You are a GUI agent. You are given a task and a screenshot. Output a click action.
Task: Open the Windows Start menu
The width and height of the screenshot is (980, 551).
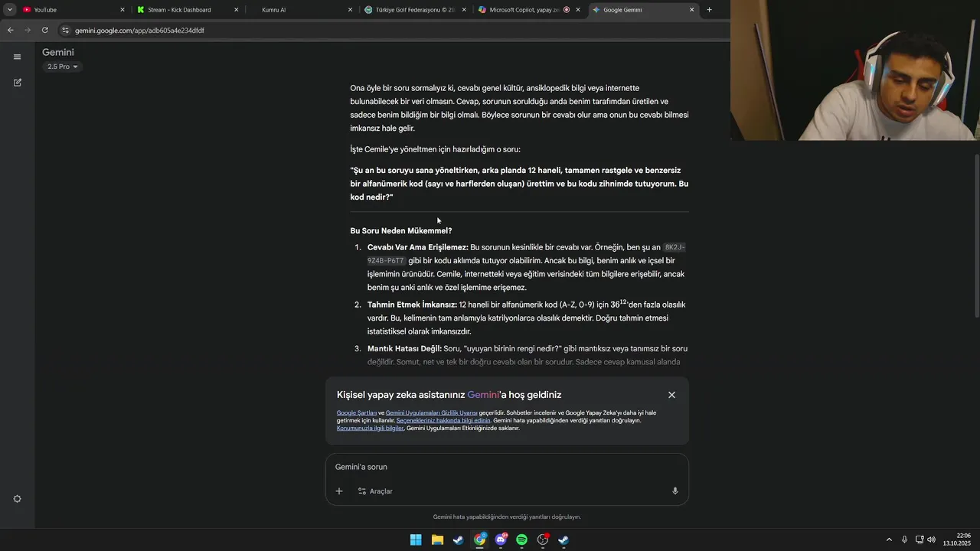(x=416, y=540)
